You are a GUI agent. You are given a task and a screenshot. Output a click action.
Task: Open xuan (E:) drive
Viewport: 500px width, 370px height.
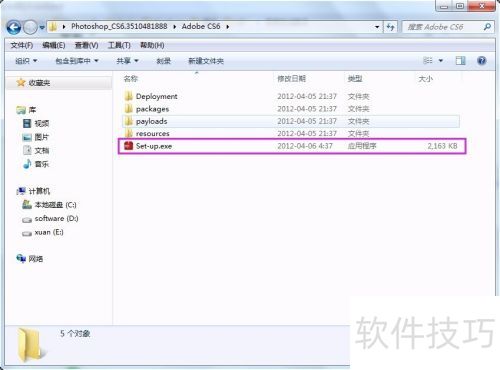pos(49,232)
